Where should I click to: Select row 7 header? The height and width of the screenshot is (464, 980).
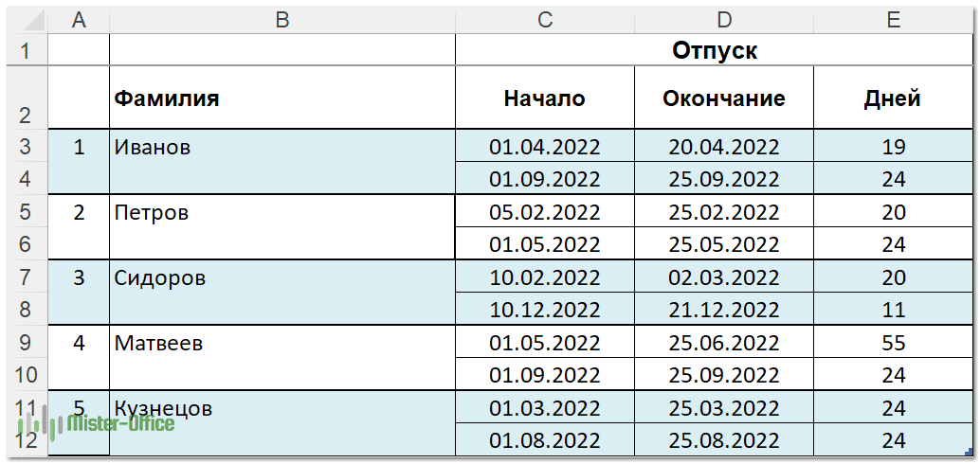26,277
